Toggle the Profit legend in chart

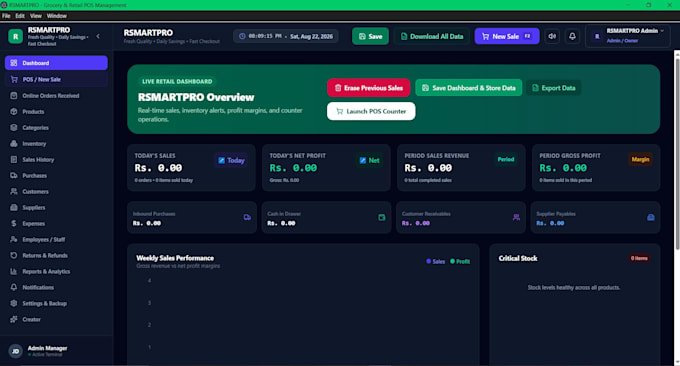pos(460,261)
